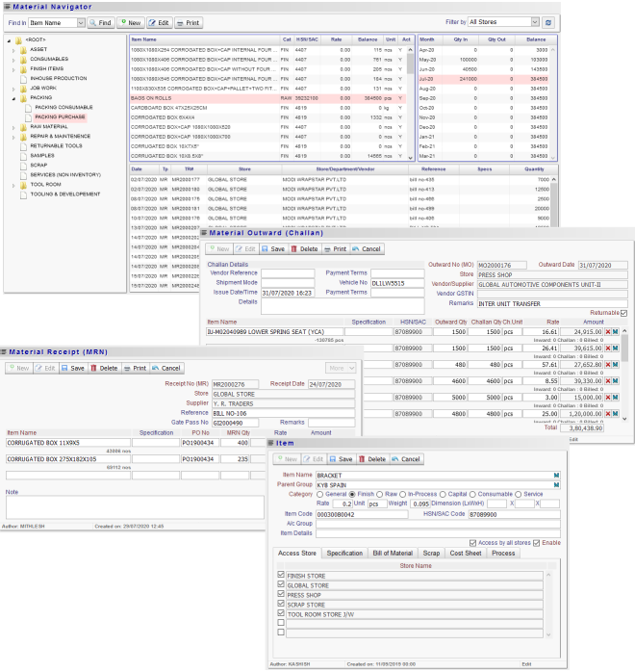Click the refresh icon beside Filter by
Screen dimensions: 635x672
coord(548,22)
